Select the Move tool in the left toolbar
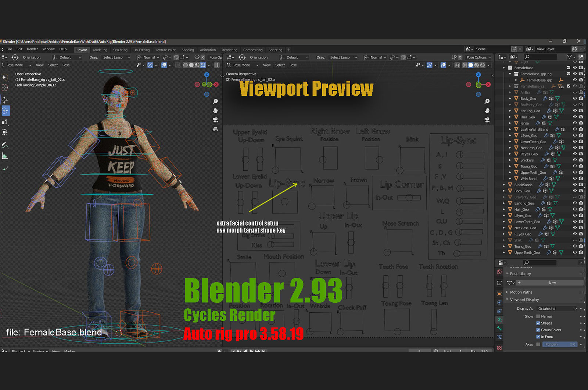The width and height of the screenshot is (588, 390). (x=5, y=100)
